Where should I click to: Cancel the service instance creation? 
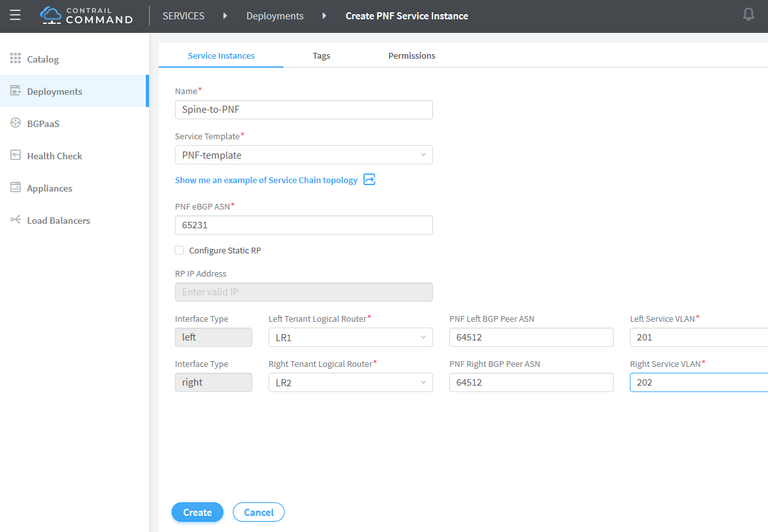(x=258, y=513)
